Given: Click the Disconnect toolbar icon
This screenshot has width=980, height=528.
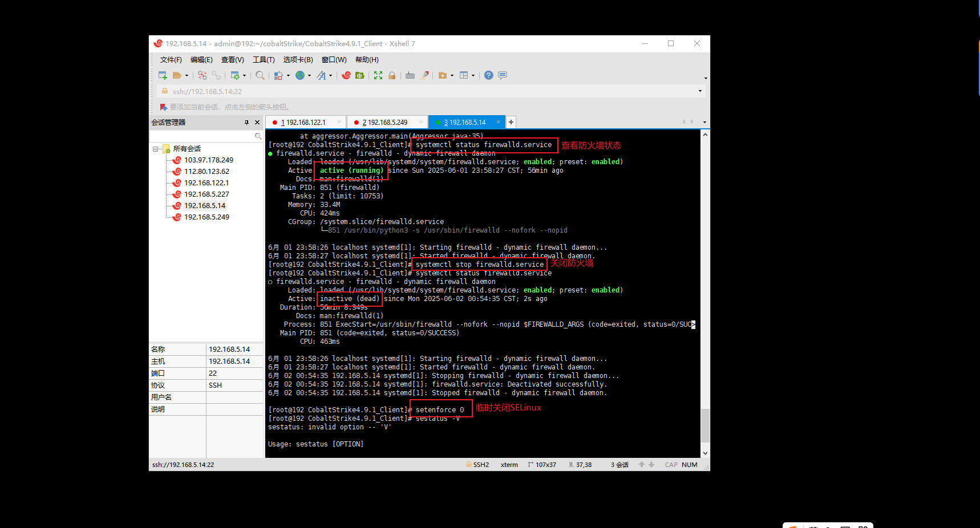Looking at the screenshot, I should pyautogui.click(x=203, y=75).
